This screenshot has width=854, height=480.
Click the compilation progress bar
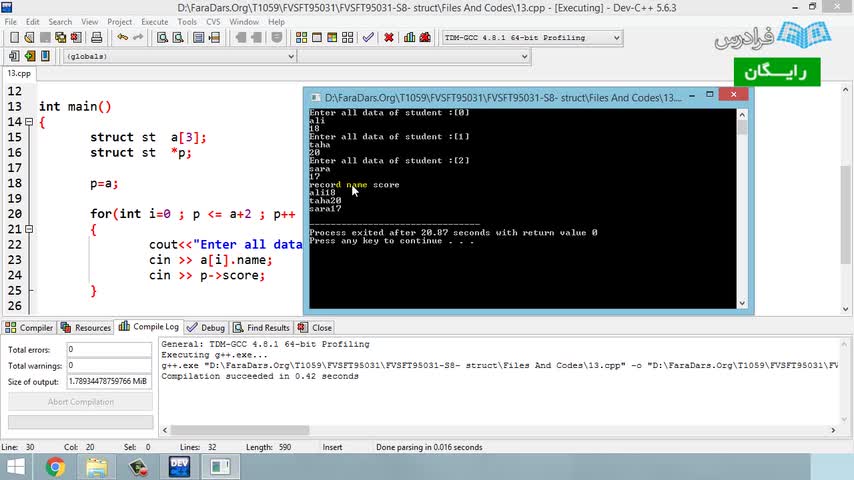tap(81, 422)
